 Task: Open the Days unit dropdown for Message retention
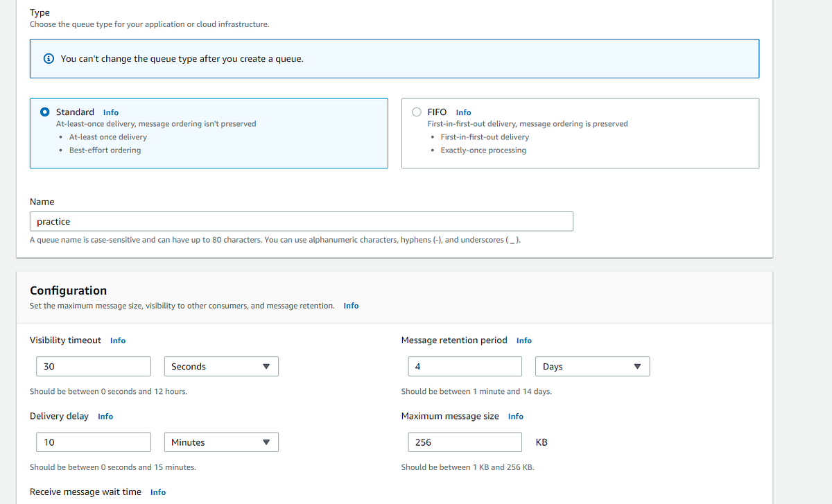click(592, 366)
